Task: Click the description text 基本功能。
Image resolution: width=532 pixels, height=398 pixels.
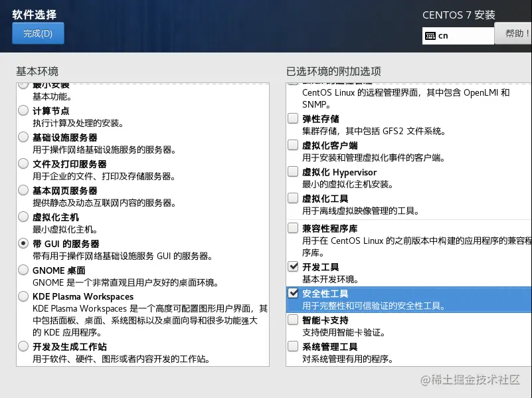Action: click(52, 97)
